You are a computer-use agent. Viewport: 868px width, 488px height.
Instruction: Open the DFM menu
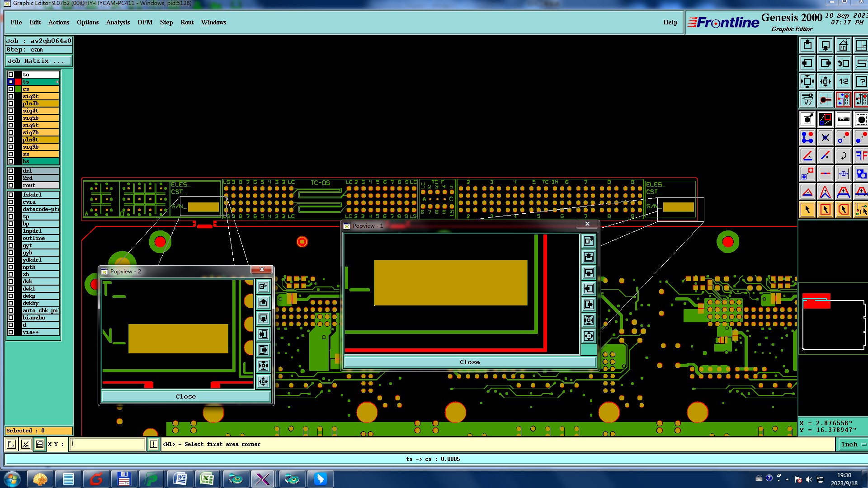click(x=145, y=22)
